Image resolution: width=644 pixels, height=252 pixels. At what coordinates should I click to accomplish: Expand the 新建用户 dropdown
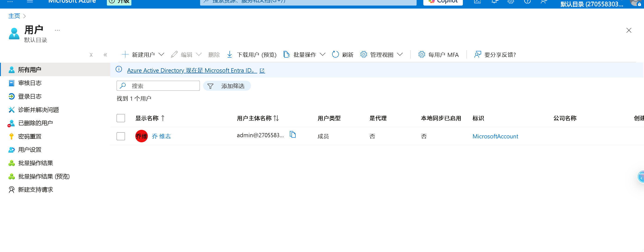[x=161, y=55]
